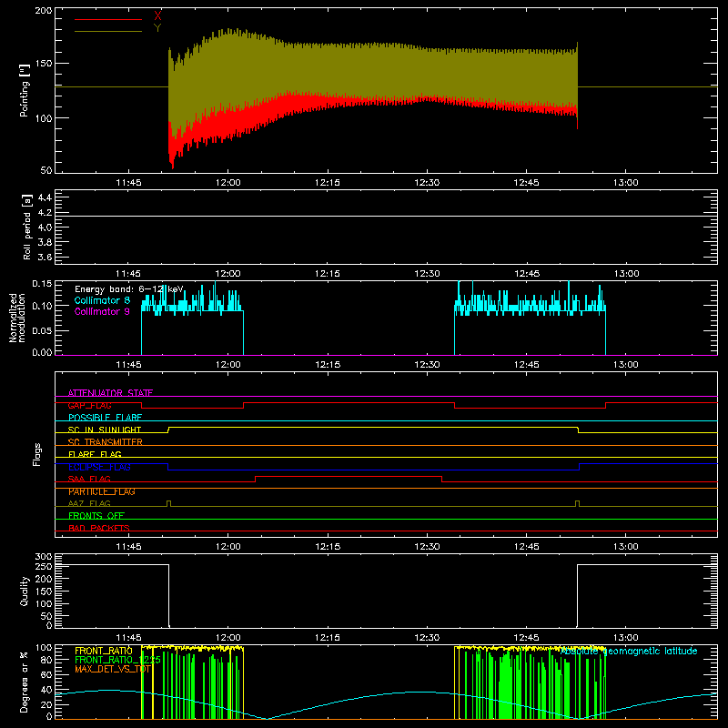
Task: Select the SC_IN_SUNLIGHT label
Action: [x=105, y=430]
